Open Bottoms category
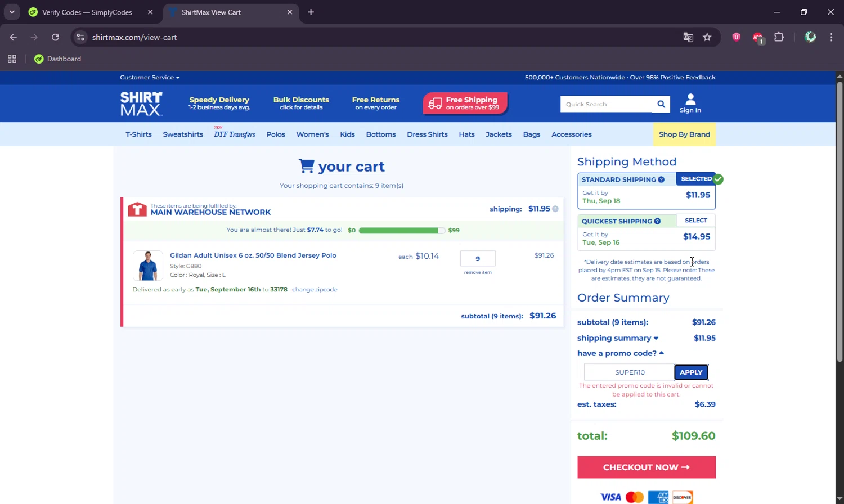 [381, 134]
